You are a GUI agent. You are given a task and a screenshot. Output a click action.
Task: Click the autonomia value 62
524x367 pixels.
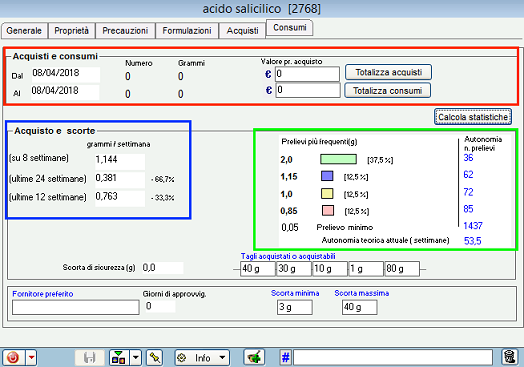(469, 174)
